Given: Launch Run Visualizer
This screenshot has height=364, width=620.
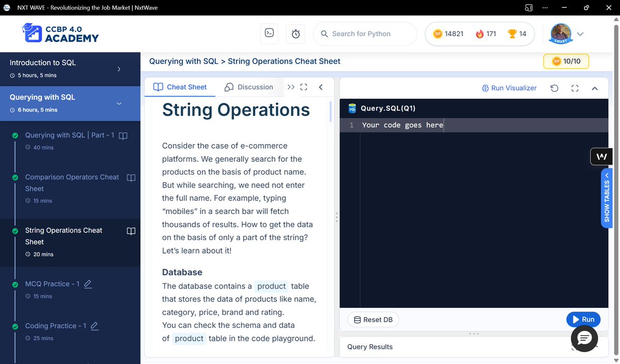Looking at the screenshot, I should pyautogui.click(x=509, y=88).
